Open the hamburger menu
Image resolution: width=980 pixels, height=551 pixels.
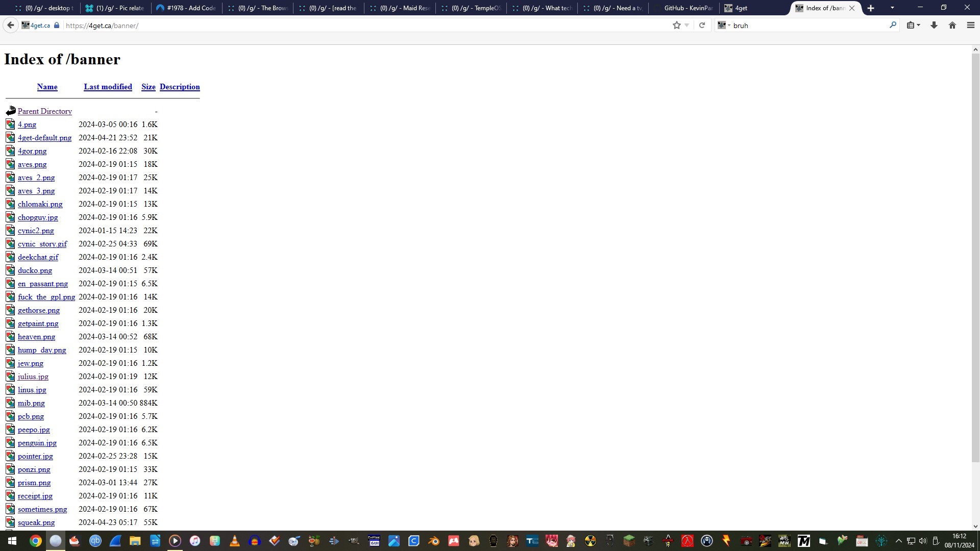(x=970, y=25)
